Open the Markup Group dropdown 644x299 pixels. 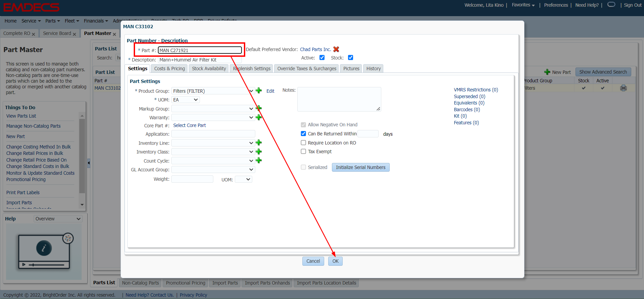tap(213, 109)
